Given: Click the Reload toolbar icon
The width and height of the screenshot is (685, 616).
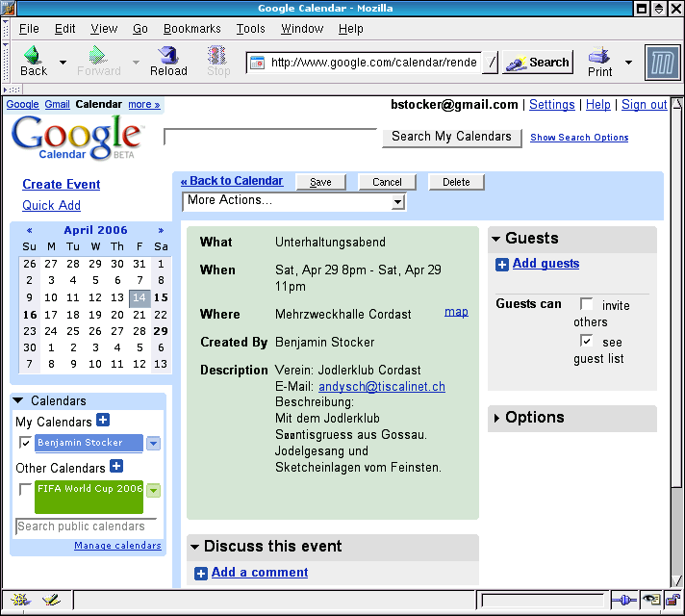Looking at the screenshot, I should (168, 62).
